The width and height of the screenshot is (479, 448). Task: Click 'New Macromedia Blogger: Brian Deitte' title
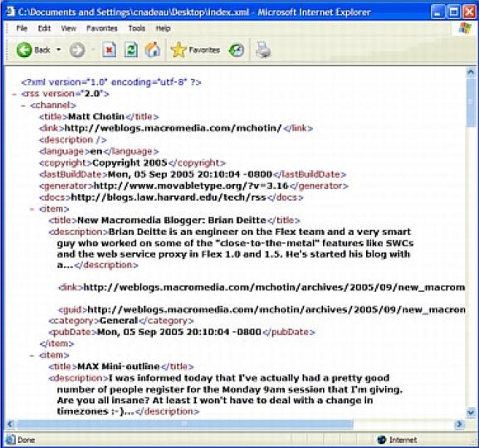click(x=172, y=220)
